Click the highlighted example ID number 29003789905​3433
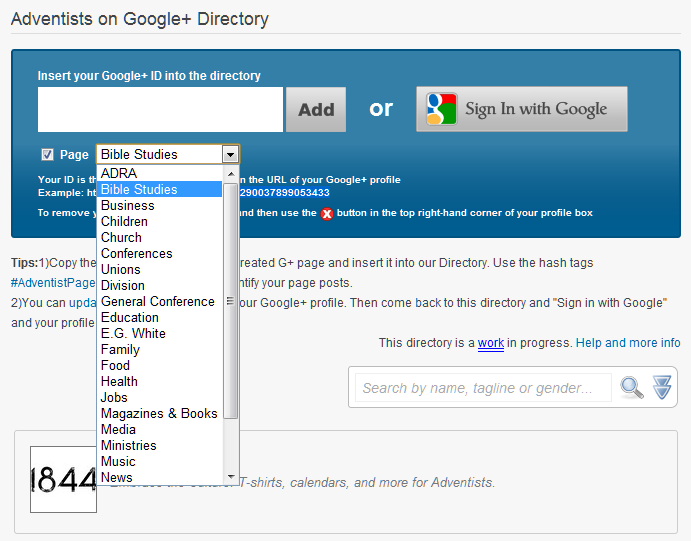Screen dimensions: 691x541 point(285,193)
